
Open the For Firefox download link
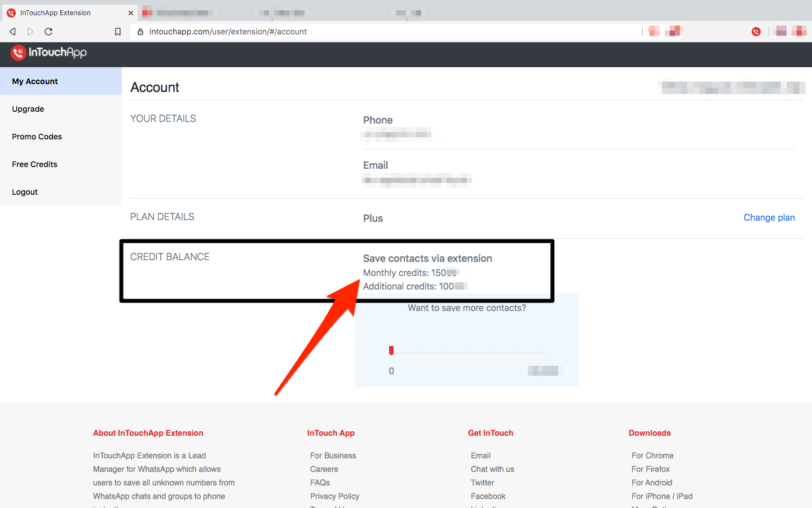point(651,469)
